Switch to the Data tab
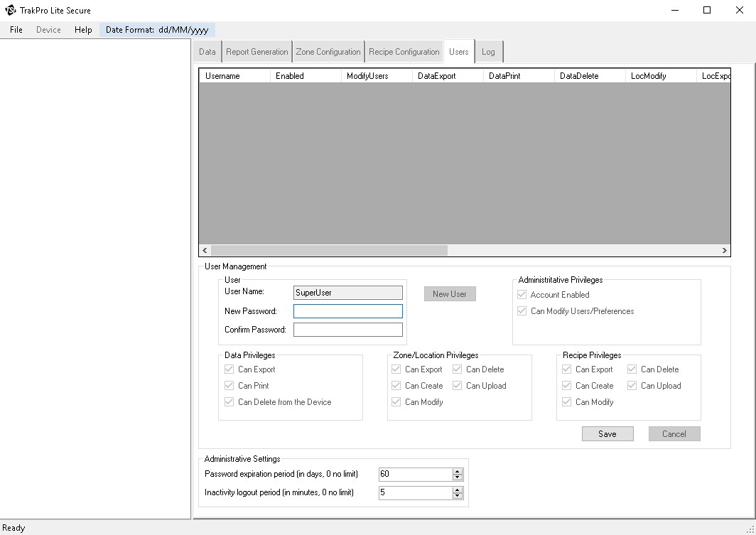Screen dimensions: 756x535 coord(207,52)
